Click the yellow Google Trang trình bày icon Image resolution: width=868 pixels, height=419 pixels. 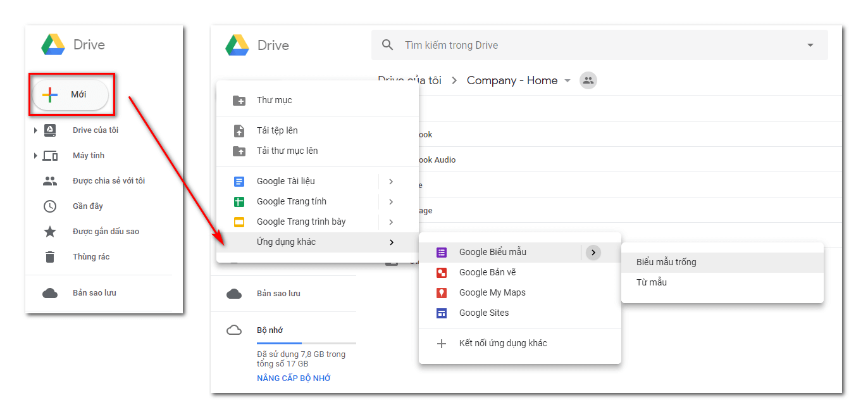239,222
